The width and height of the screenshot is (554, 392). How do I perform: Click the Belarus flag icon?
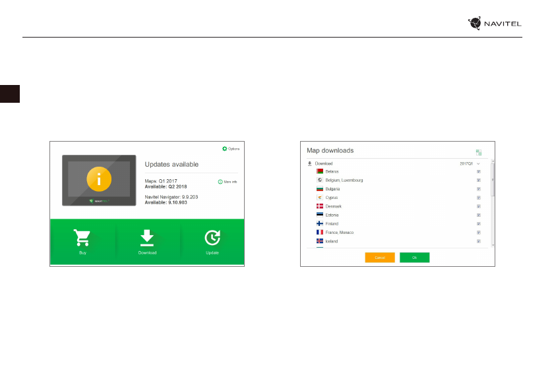point(320,171)
